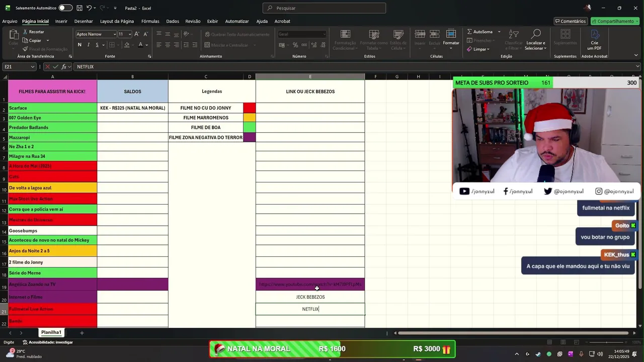
Task: Open the Arquivo menu
Action: (10, 21)
